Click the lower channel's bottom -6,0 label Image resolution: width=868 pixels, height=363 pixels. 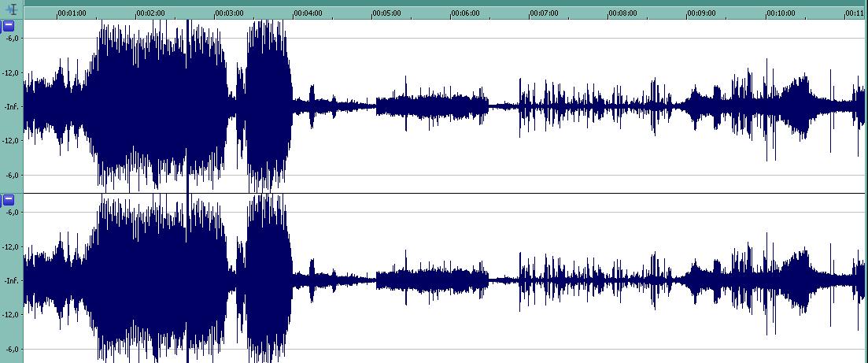point(12,349)
